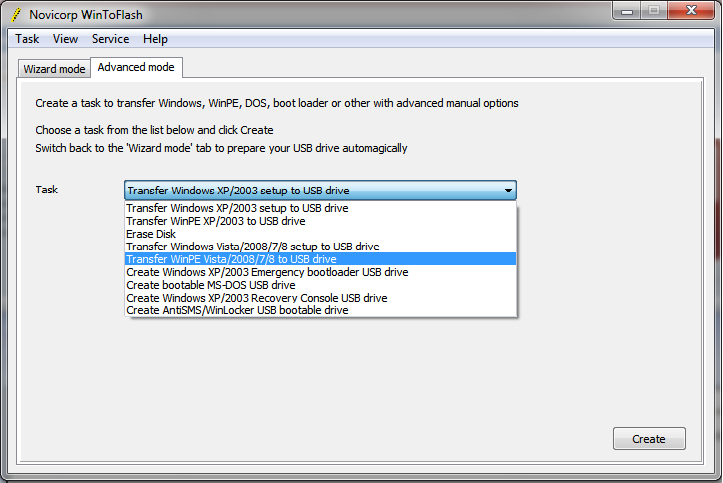Open the View menu
Viewport: 723px width, 483px height.
pos(65,39)
